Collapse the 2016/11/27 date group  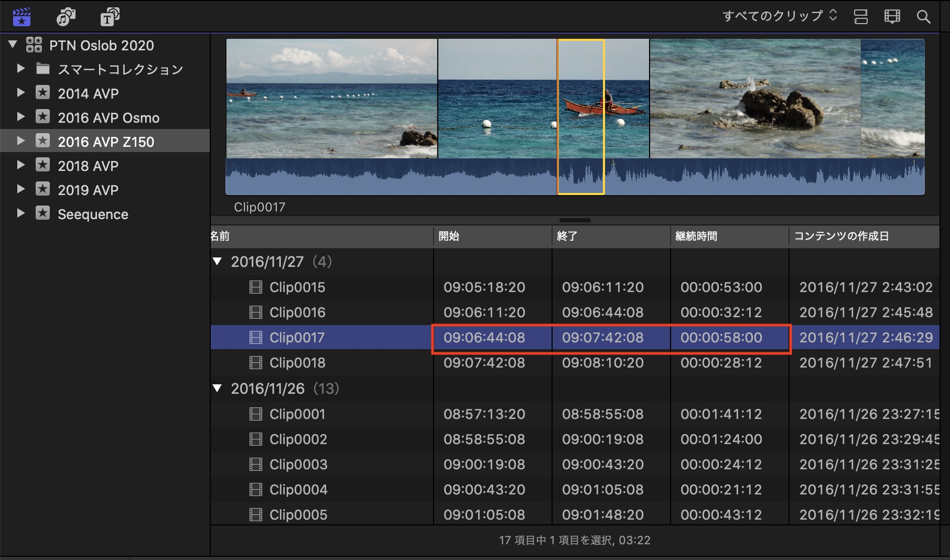pos(217,261)
